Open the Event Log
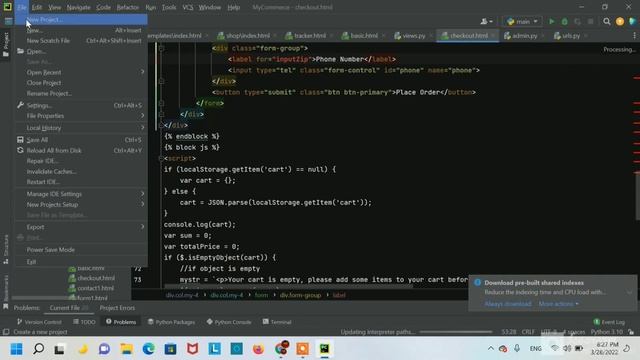Image resolution: width=640 pixels, height=360 pixels. tap(609, 322)
